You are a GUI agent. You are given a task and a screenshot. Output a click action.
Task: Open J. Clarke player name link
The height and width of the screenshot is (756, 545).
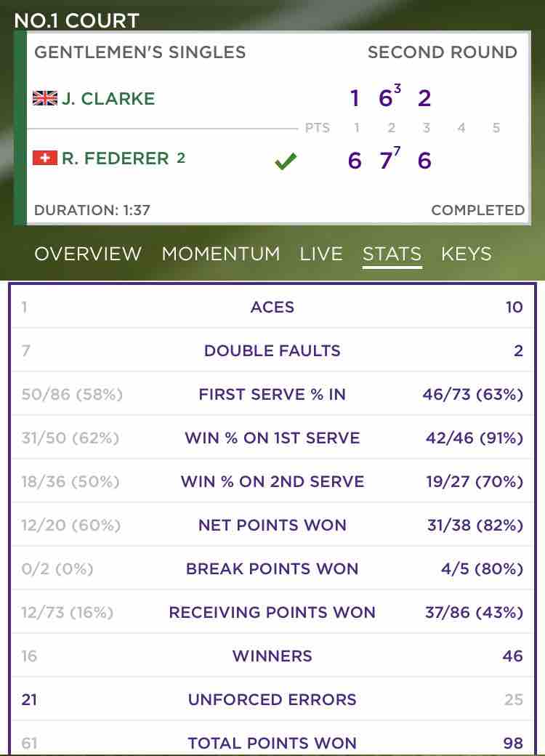pyautogui.click(x=108, y=98)
